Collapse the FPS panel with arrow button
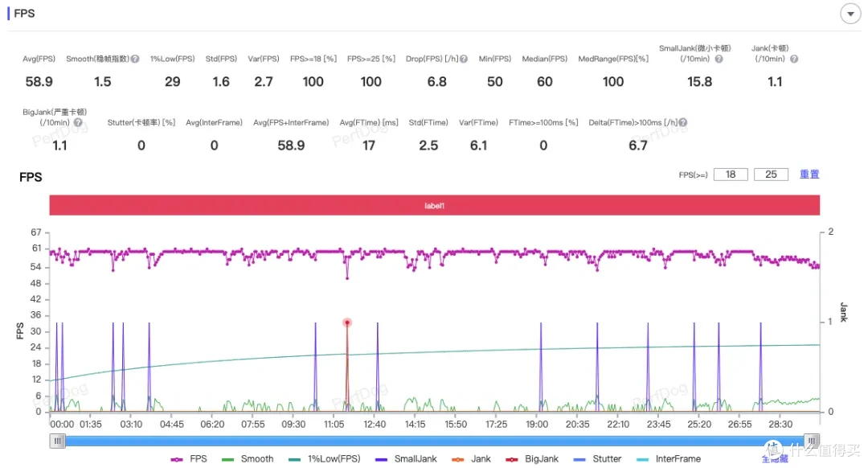The height and width of the screenshot is (468, 868). tap(850, 14)
